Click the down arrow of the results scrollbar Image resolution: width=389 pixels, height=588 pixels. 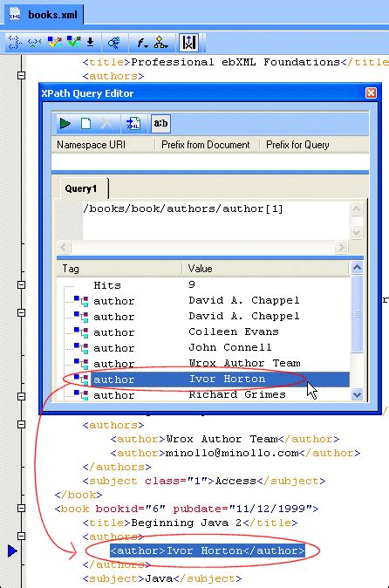pyautogui.click(x=357, y=394)
